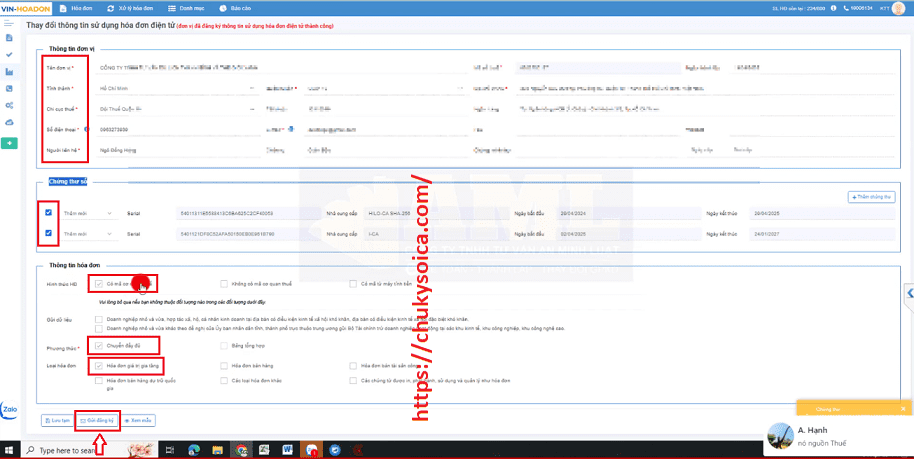Switch to Chrome on the taskbar
Screen dimensions: 914x459
(x=241, y=450)
